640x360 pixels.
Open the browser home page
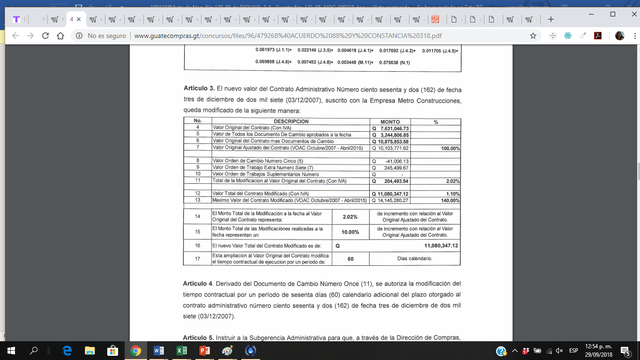60,36
